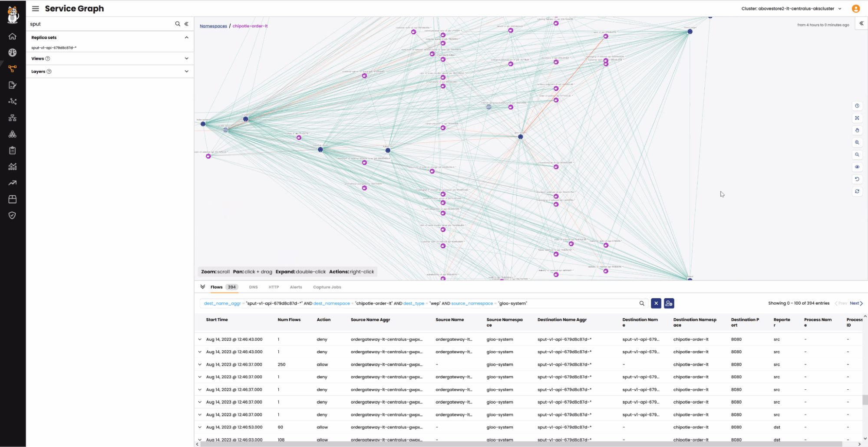Click the fit-to-screen graph tool
Screen dimensions: 868x447
point(857,118)
